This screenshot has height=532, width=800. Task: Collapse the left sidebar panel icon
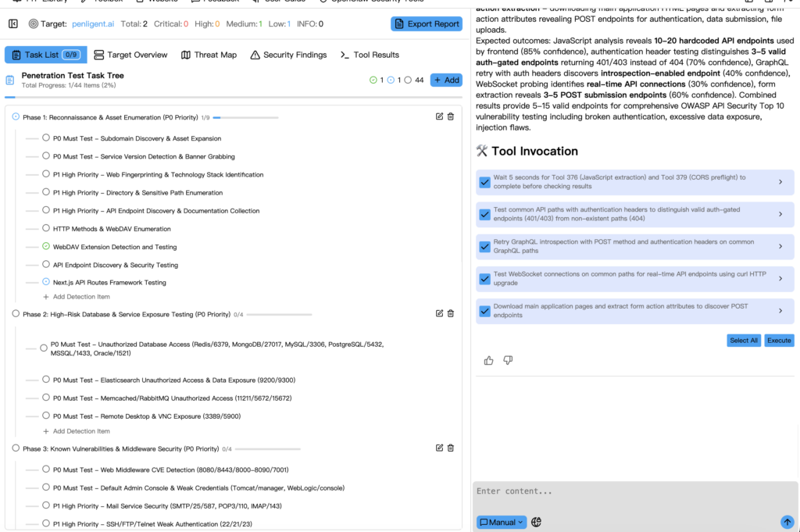point(13,24)
